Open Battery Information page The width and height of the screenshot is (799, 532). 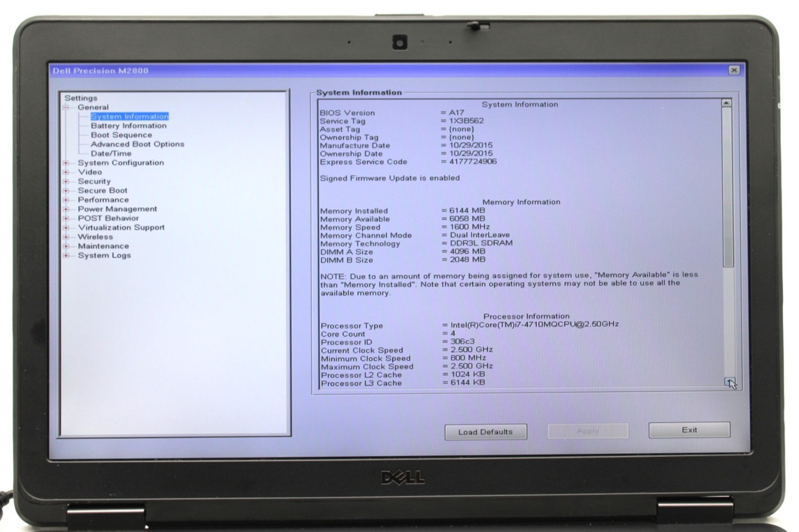(x=129, y=126)
